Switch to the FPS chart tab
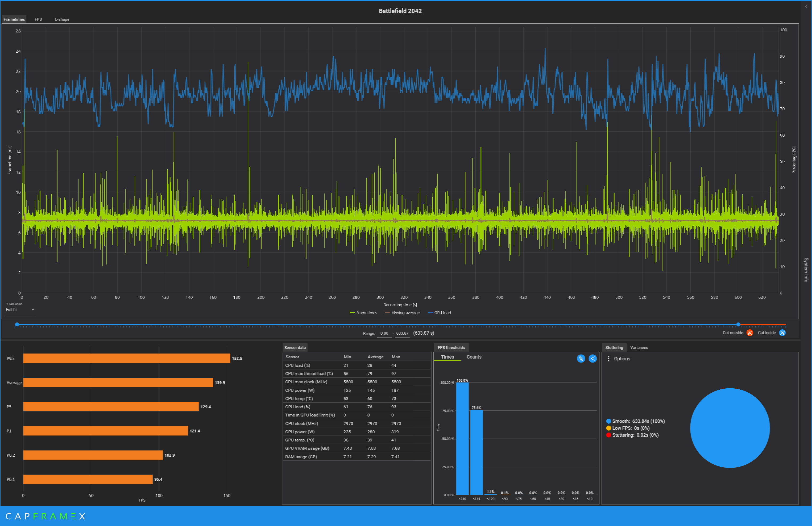 coord(38,19)
